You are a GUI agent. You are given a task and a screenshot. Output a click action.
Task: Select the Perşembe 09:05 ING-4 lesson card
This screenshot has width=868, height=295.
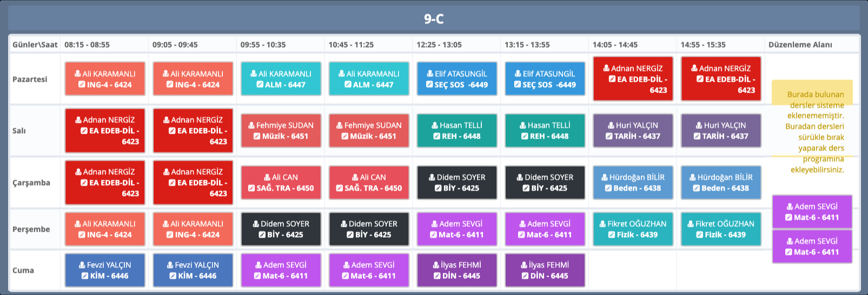point(193,229)
